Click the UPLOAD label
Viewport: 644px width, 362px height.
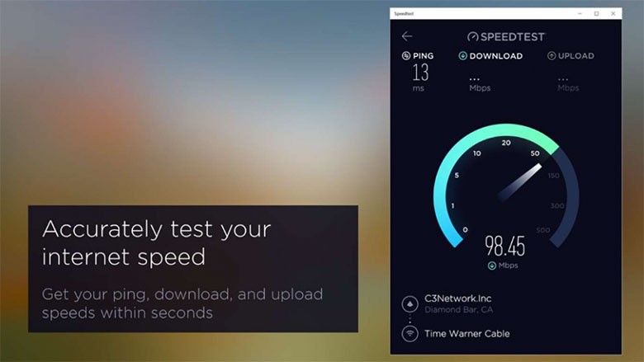[x=575, y=56]
